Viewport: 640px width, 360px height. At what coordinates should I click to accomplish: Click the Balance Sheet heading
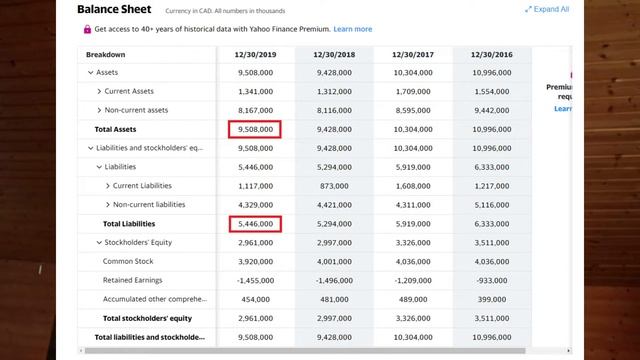coord(114,9)
